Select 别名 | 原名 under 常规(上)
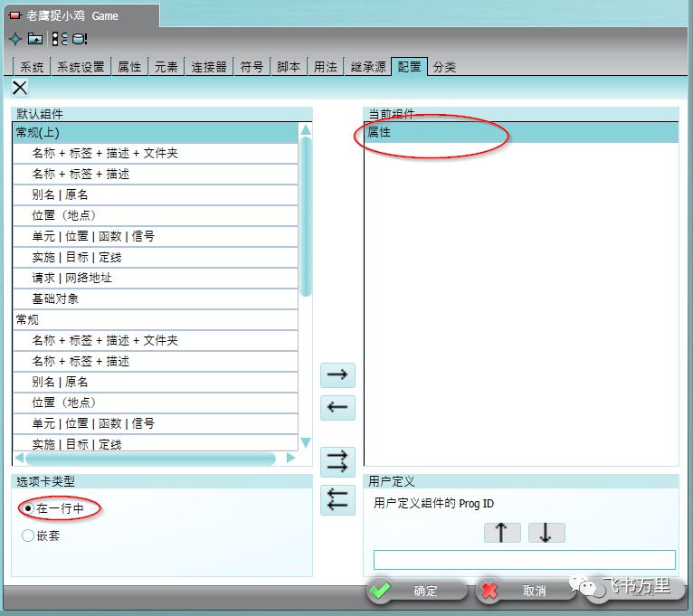Image resolution: width=693 pixels, height=616 pixels. coord(156,194)
